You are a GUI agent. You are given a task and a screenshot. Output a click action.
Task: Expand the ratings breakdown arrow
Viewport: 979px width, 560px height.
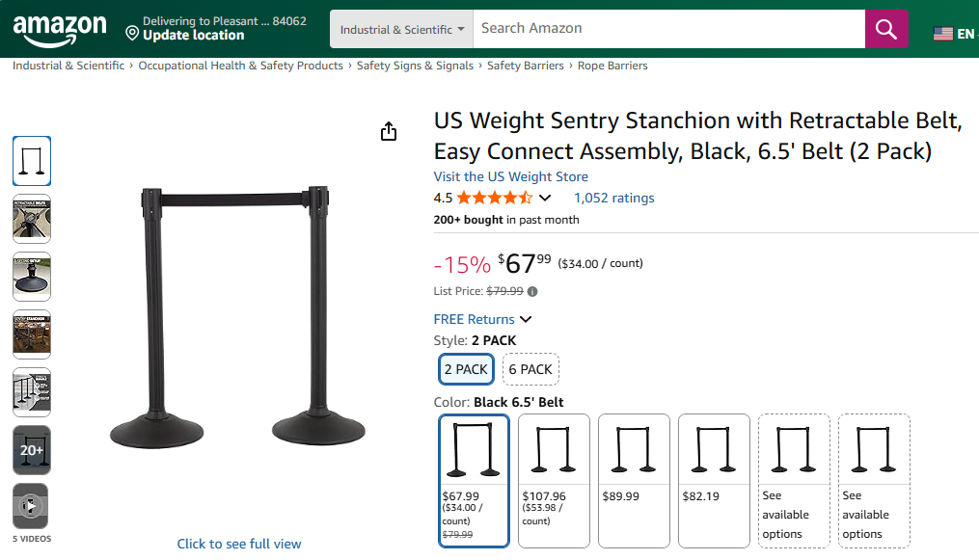[x=545, y=199]
